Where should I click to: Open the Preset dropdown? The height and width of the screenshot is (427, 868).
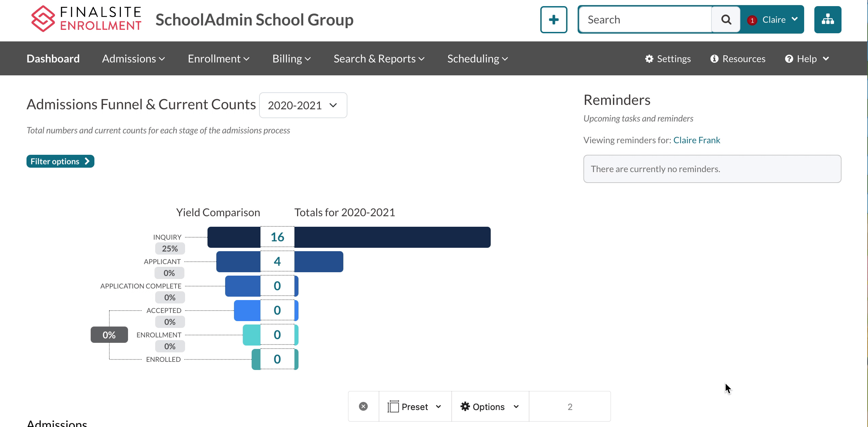pos(415,407)
